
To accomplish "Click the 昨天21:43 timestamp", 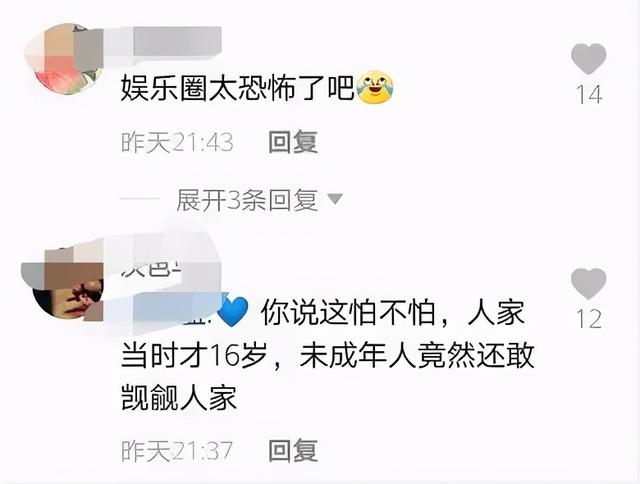I will click(x=177, y=142).
